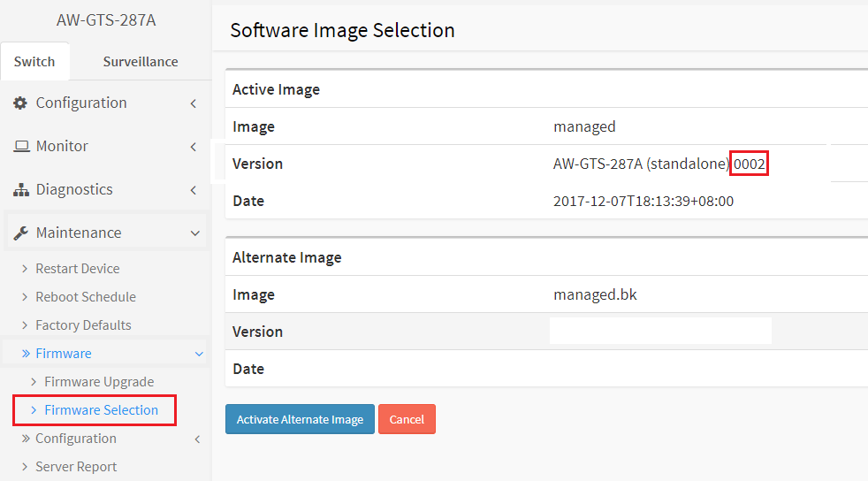
Task: Go to Restart Device
Action: [78, 269]
